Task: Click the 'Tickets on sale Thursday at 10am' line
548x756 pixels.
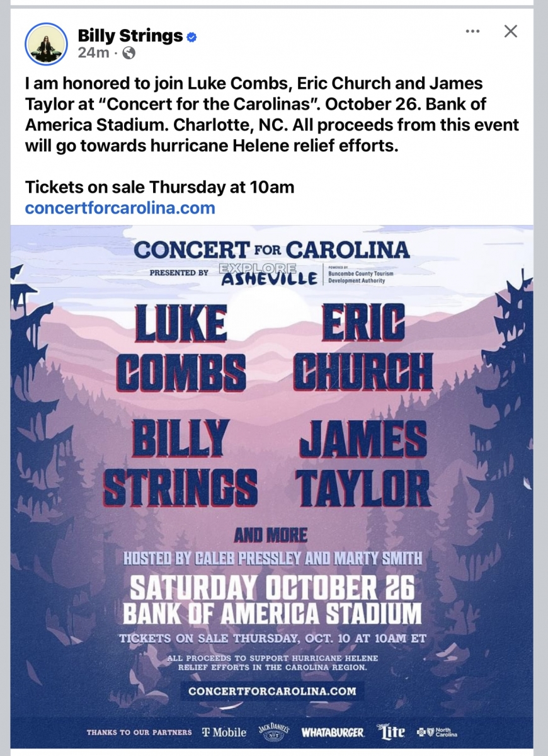Action: 159,187
